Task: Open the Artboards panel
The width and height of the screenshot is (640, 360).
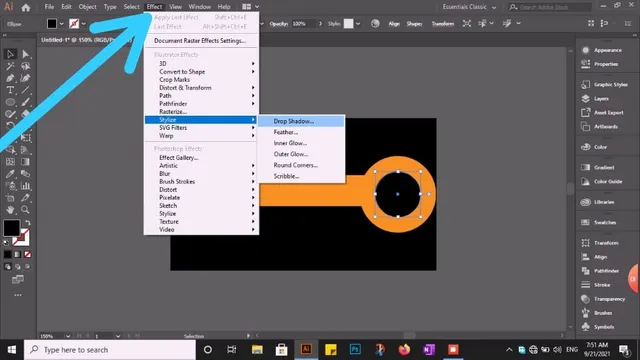Action: coord(599,127)
